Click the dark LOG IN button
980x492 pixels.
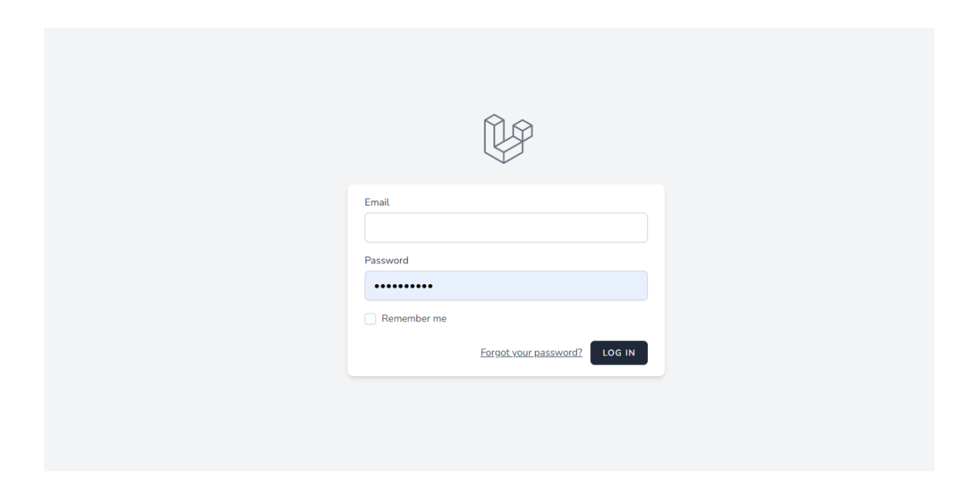(x=619, y=353)
